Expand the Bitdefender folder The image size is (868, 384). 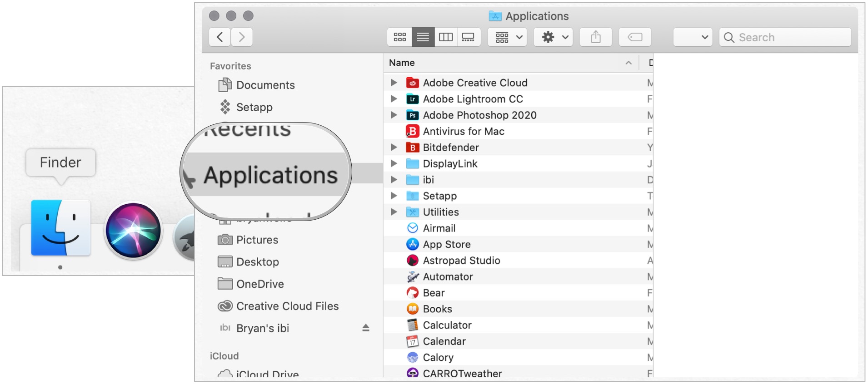coord(394,147)
